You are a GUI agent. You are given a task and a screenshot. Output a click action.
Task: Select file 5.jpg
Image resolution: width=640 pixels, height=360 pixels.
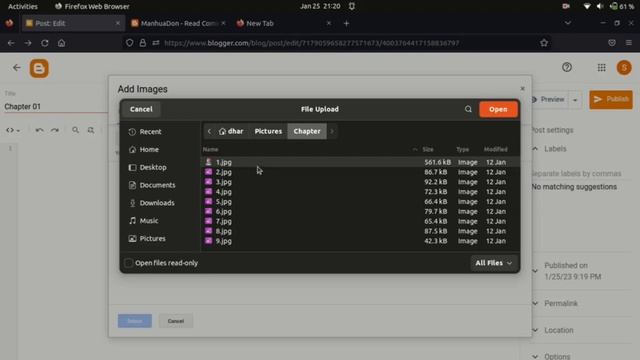click(x=360, y=202)
